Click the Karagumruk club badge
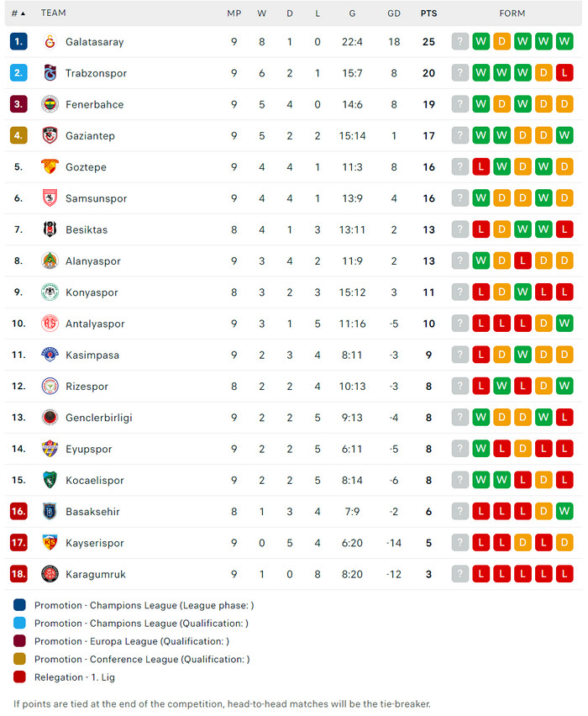This screenshot has width=588, height=716. (x=50, y=574)
